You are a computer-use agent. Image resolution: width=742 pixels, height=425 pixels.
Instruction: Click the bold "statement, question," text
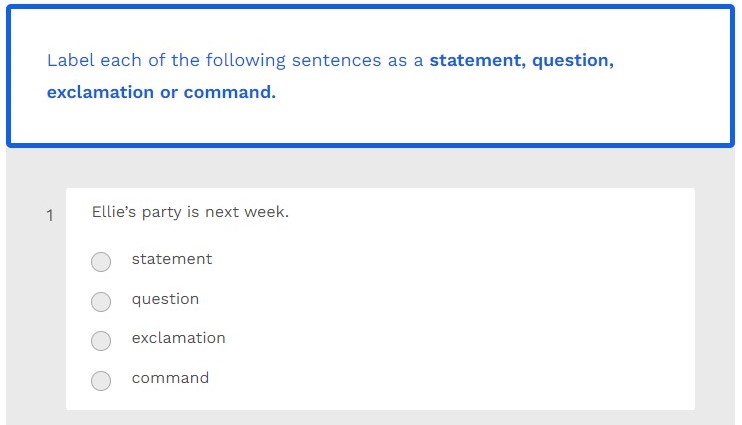[521, 60]
